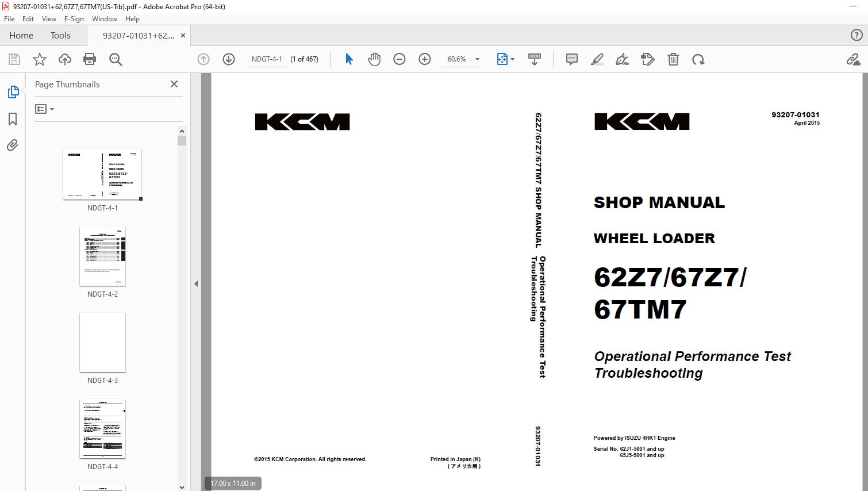This screenshot has width=868, height=491.
Task: Toggle Page Thumbnails panel icon
Action: pos(13,92)
